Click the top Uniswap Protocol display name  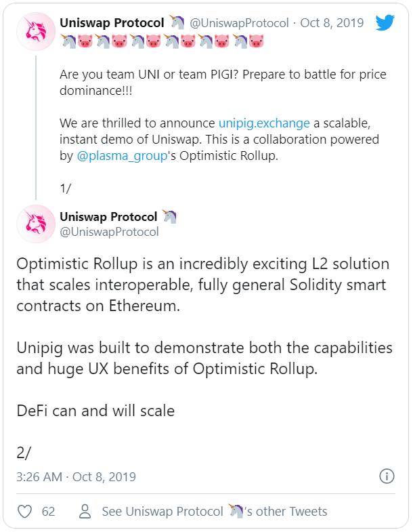(x=112, y=23)
